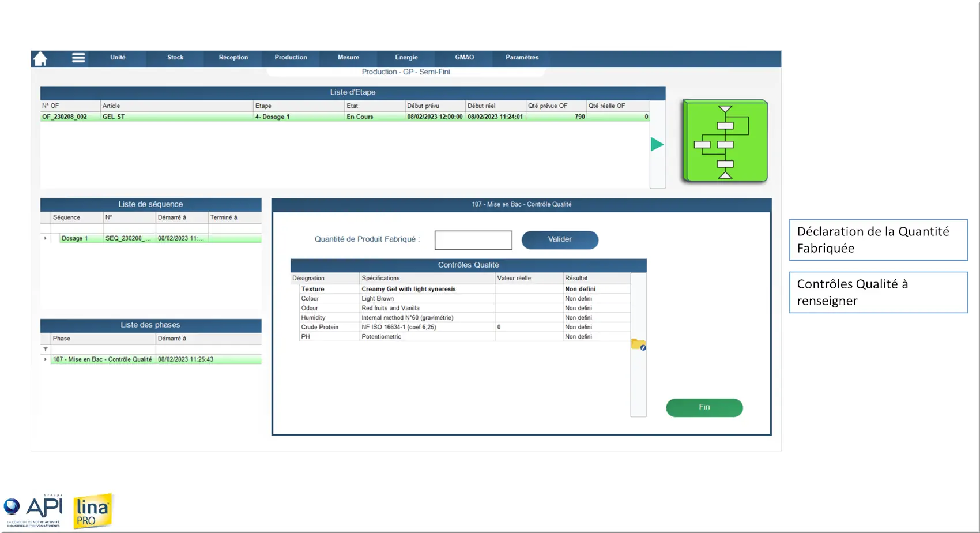This screenshot has width=980, height=533.
Task: Expand the 107 - Mise en Bac phase row
Action: (46, 359)
